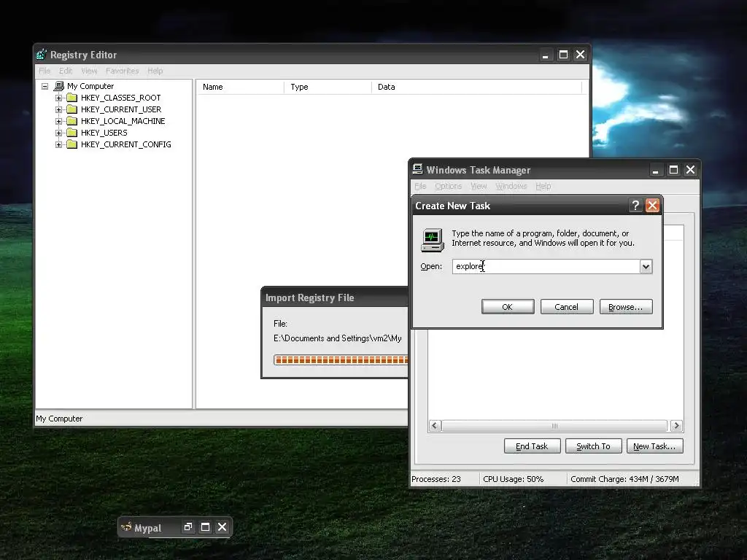
Task: Select the HKEY_LOCAL_MACHINE folder icon
Action: point(72,121)
